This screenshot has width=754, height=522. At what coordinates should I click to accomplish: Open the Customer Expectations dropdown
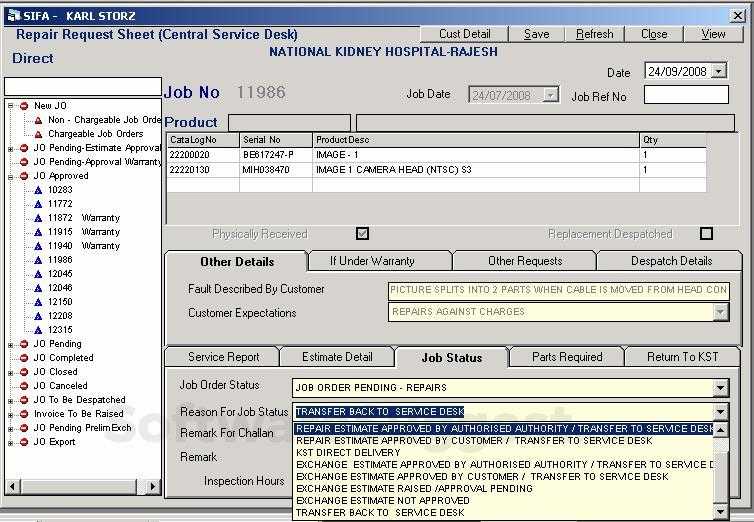(x=720, y=312)
